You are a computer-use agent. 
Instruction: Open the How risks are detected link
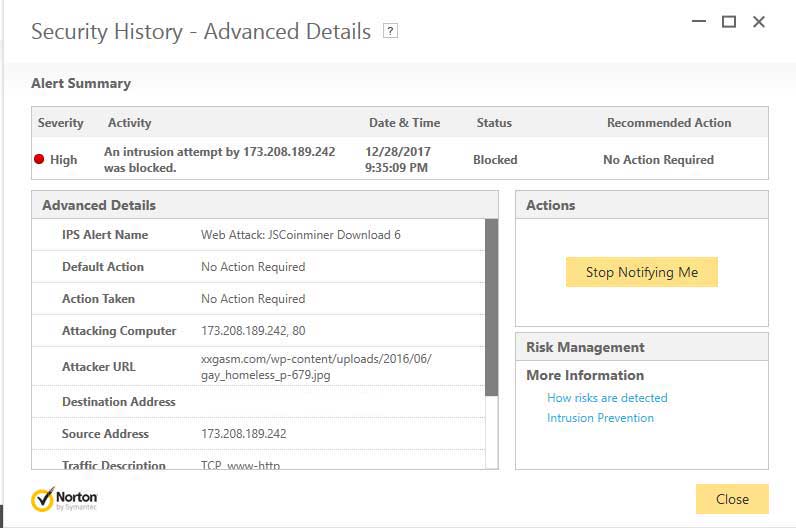[x=607, y=398]
